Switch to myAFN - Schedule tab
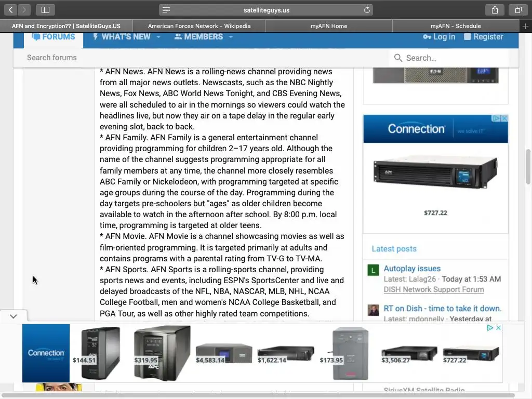Viewport: 532px width, 399px height. pyautogui.click(x=456, y=26)
